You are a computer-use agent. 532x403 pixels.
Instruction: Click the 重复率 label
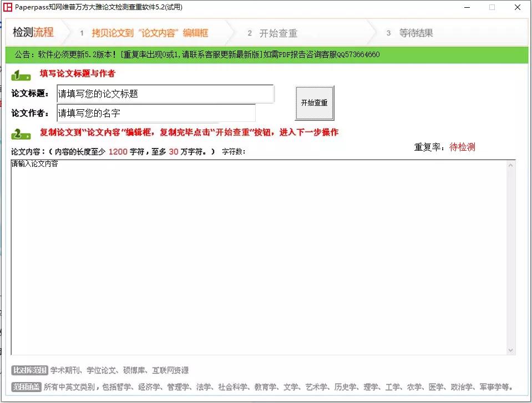(429, 147)
